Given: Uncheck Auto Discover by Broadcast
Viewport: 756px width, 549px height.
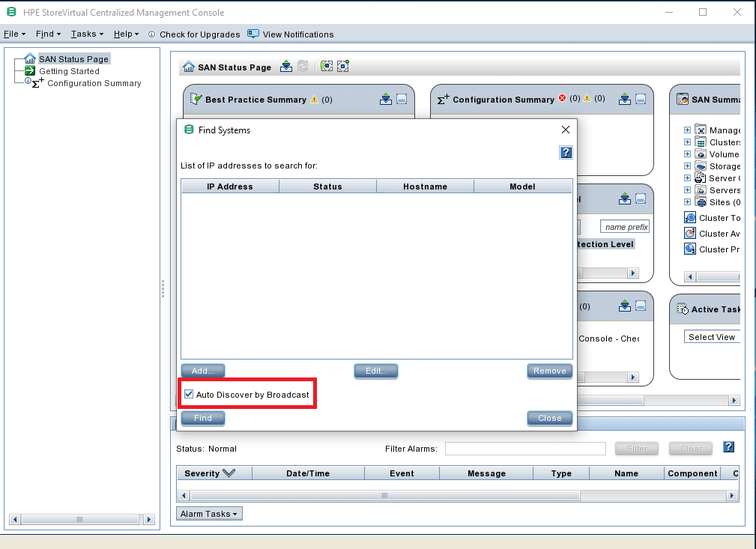Looking at the screenshot, I should 189,395.
